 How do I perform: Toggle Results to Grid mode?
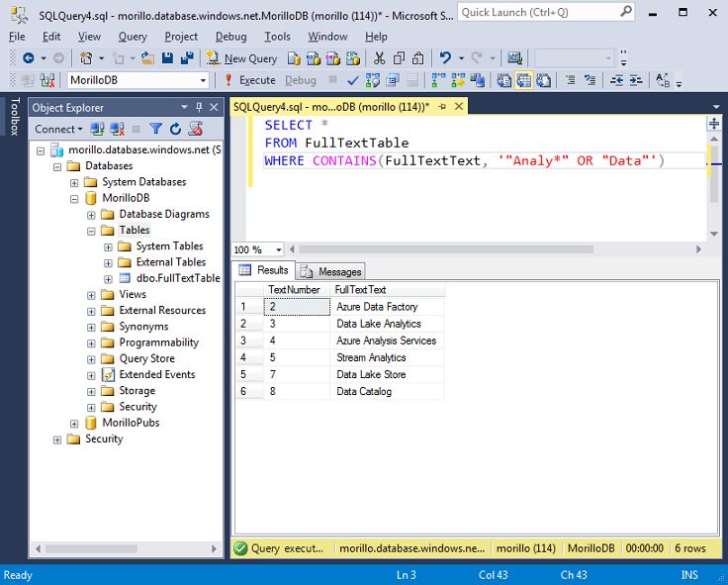click(x=523, y=80)
